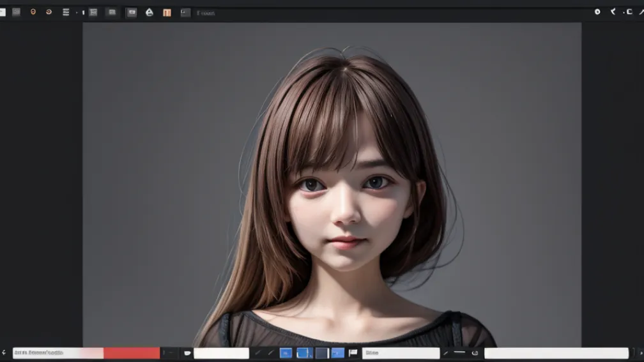The image size is (644, 362).
Task: Click the white field next to the flag icon
Action: coord(401,353)
